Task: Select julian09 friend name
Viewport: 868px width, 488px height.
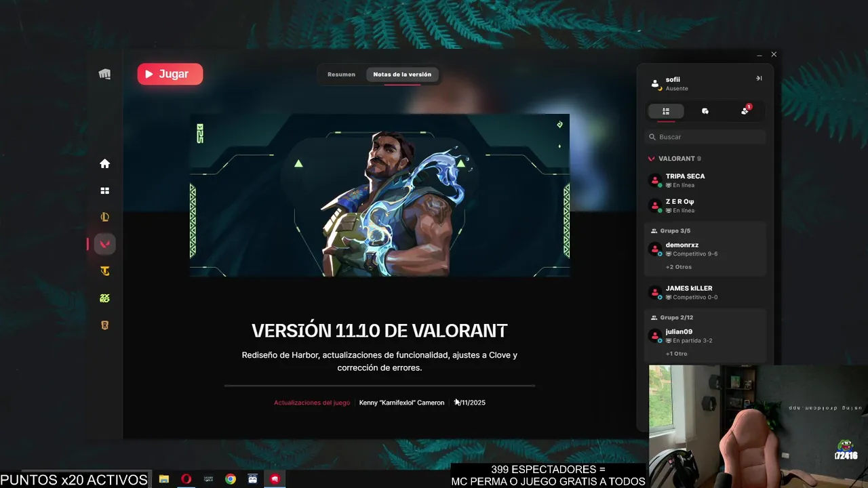Action: 679,332
